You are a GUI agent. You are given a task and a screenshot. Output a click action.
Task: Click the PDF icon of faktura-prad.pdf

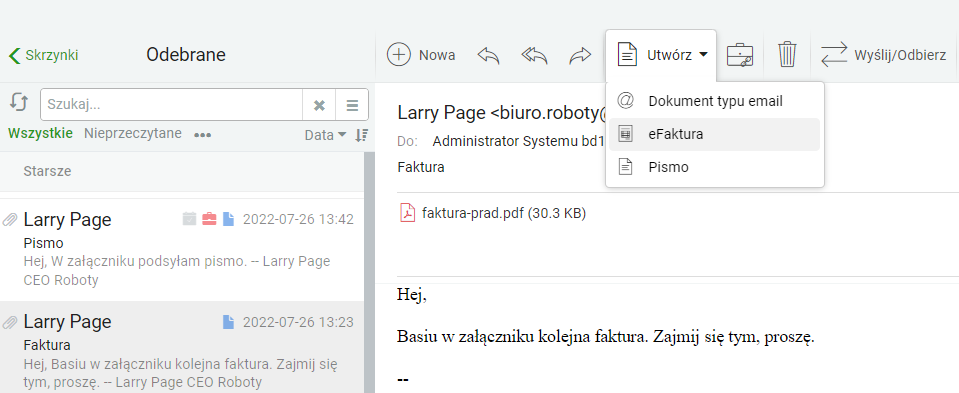click(407, 213)
